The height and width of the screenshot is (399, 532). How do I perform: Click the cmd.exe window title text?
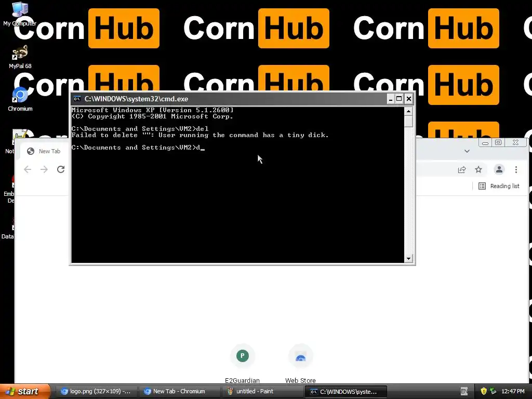pyautogui.click(x=136, y=99)
